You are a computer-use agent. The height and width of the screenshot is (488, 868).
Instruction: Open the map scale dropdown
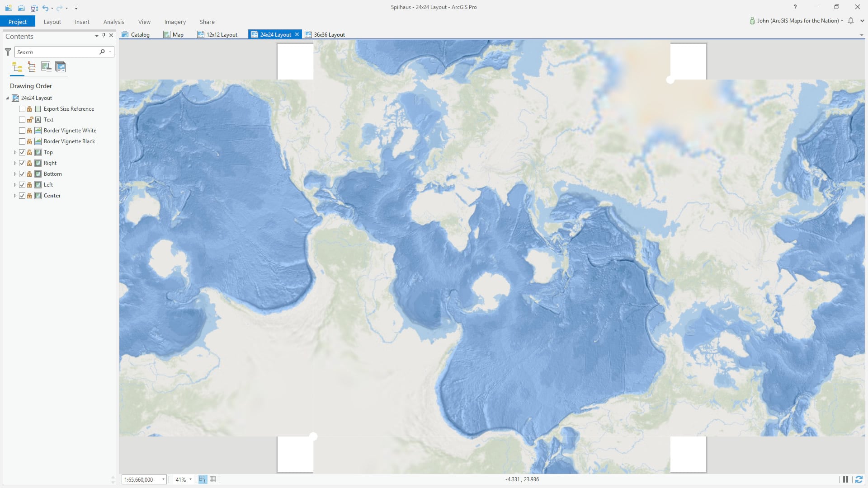point(163,479)
